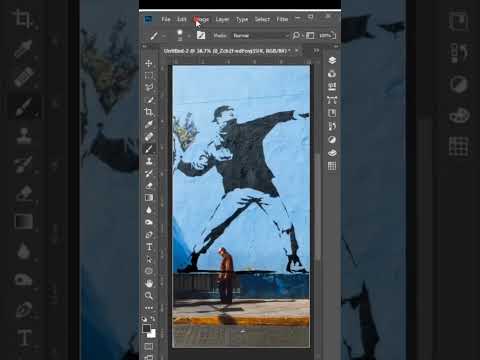The height and width of the screenshot is (360, 480).
Task: Open the File menu
Action: (166, 19)
